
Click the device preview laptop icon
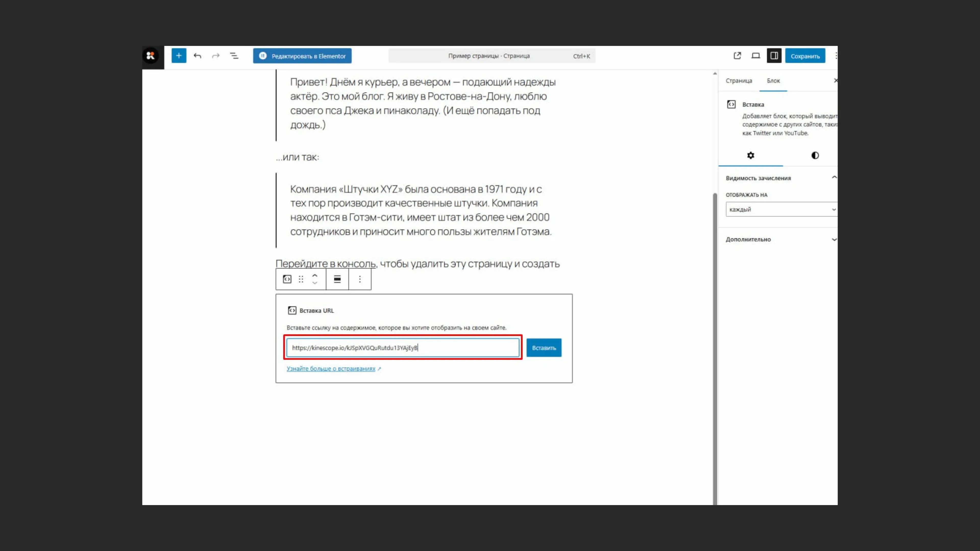[755, 56]
